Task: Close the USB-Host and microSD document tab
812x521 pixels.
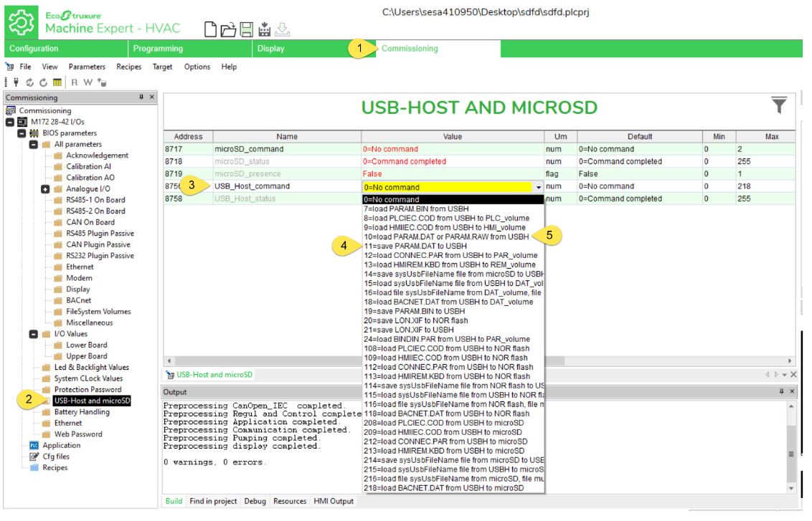Action: [793, 375]
